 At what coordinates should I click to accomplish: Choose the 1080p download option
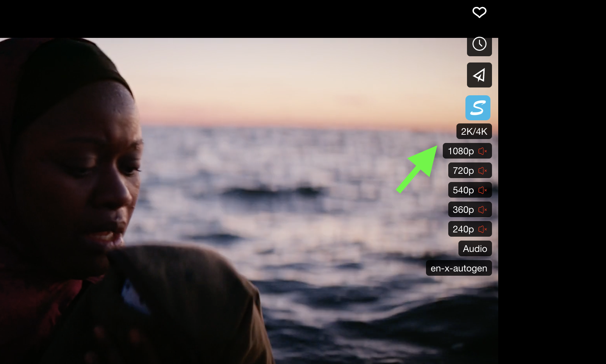(x=467, y=151)
